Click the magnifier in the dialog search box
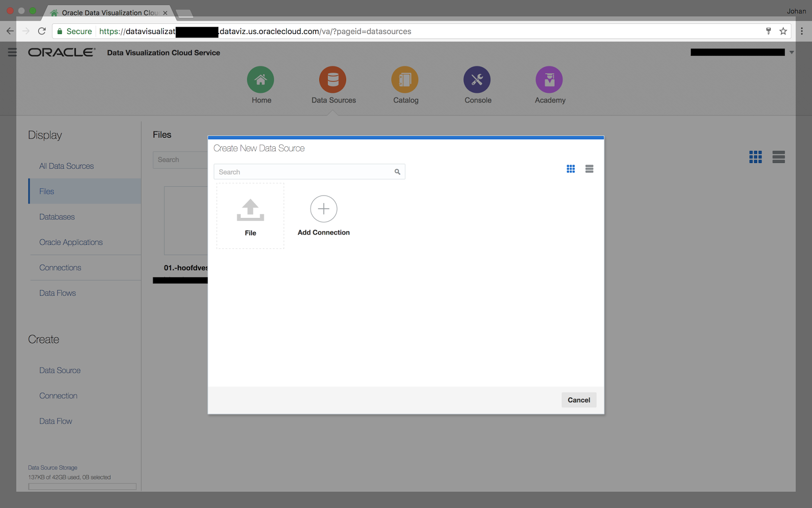 397,172
